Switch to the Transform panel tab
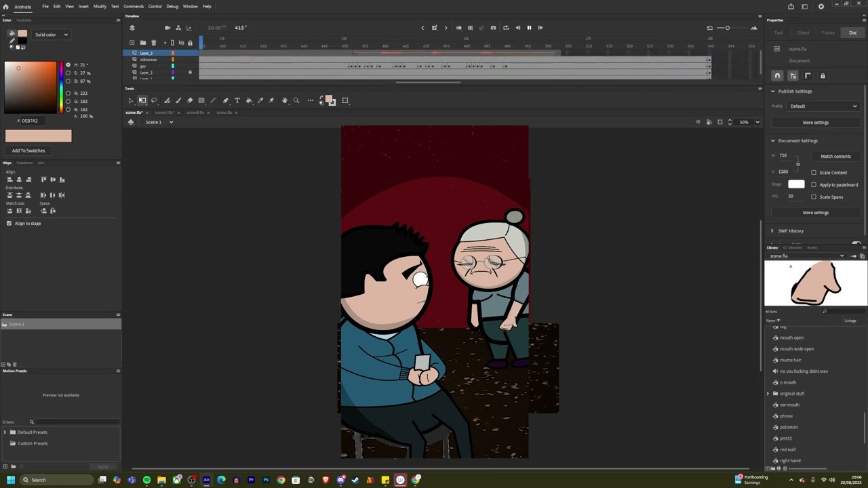 point(24,163)
